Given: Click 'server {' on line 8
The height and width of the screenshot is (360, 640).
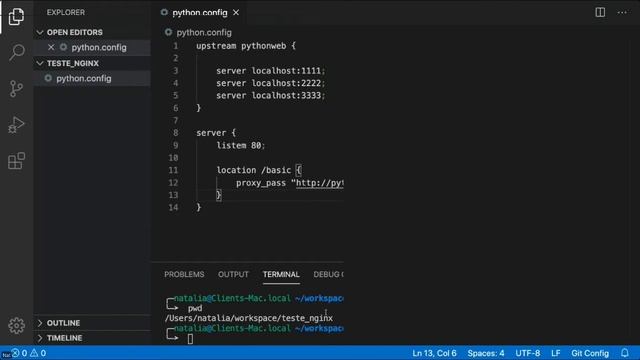Looking at the screenshot, I should click(216, 133).
